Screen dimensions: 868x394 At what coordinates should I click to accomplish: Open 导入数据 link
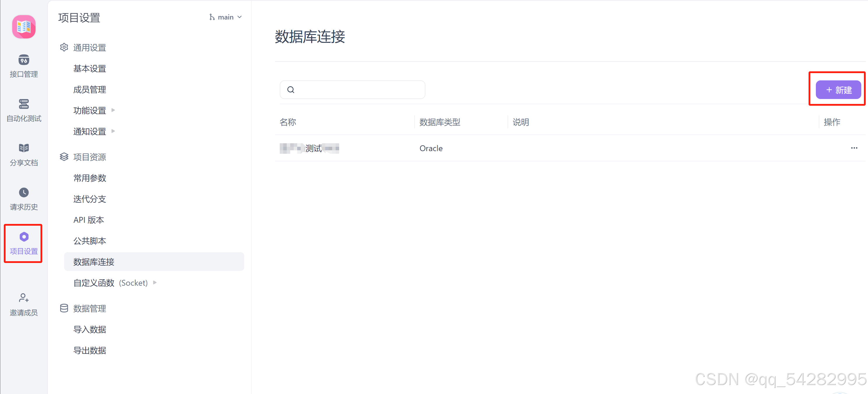point(90,329)
